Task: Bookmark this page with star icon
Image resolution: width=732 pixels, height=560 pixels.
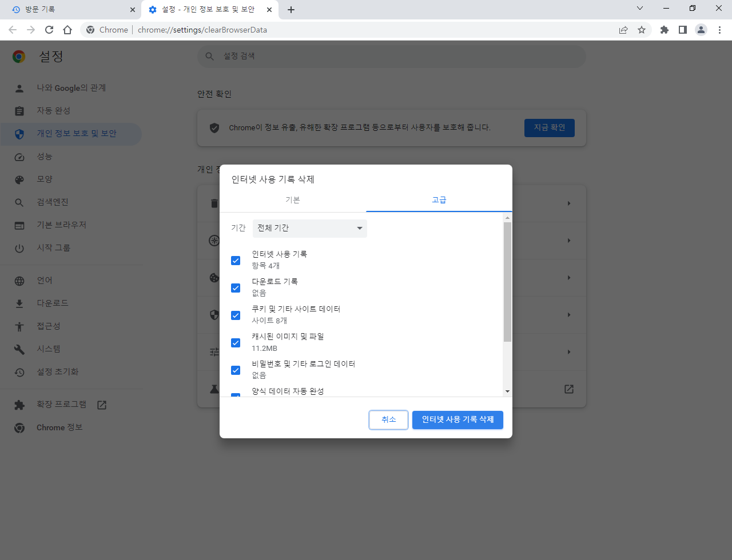Action: coord(642,30)
